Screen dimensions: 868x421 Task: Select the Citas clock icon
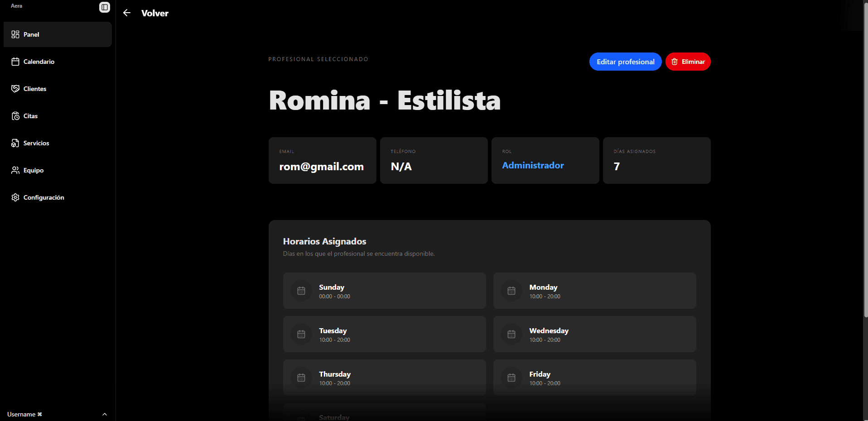15,116
